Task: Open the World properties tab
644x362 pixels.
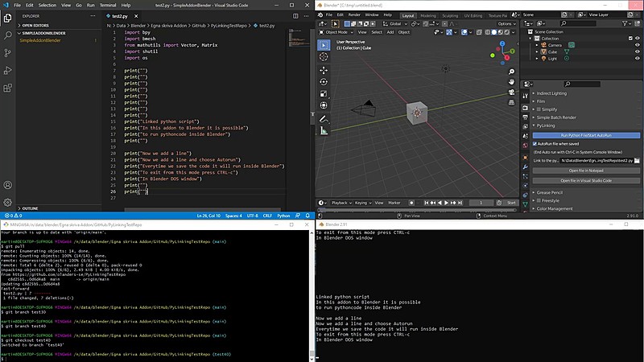Action: [x=526, y=146]
